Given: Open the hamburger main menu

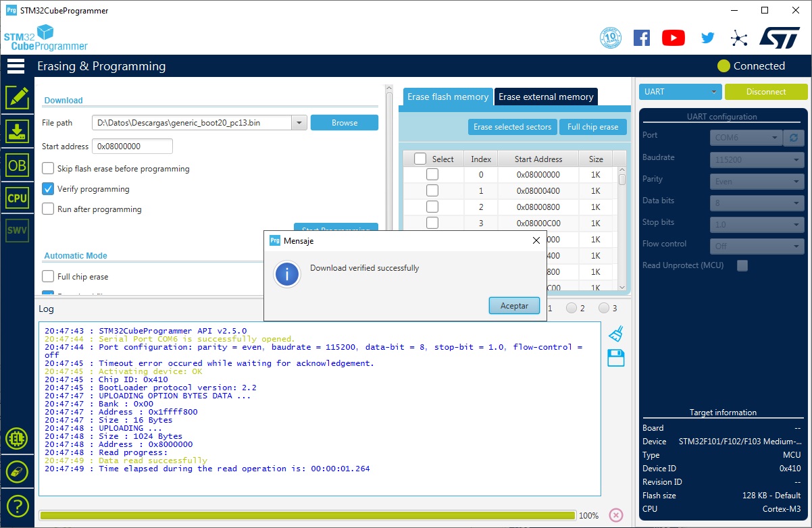Looking at the screenshot, I should [x=16, y=66].
